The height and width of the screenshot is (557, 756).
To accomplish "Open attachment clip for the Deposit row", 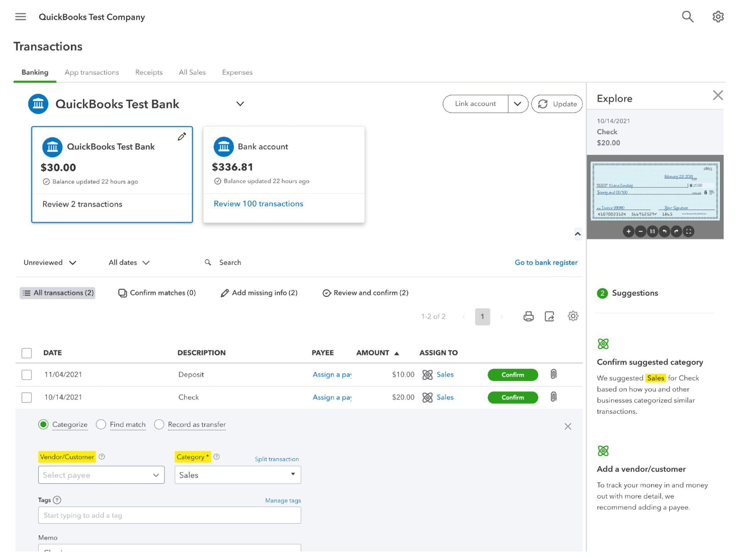I will click(553, 374).
